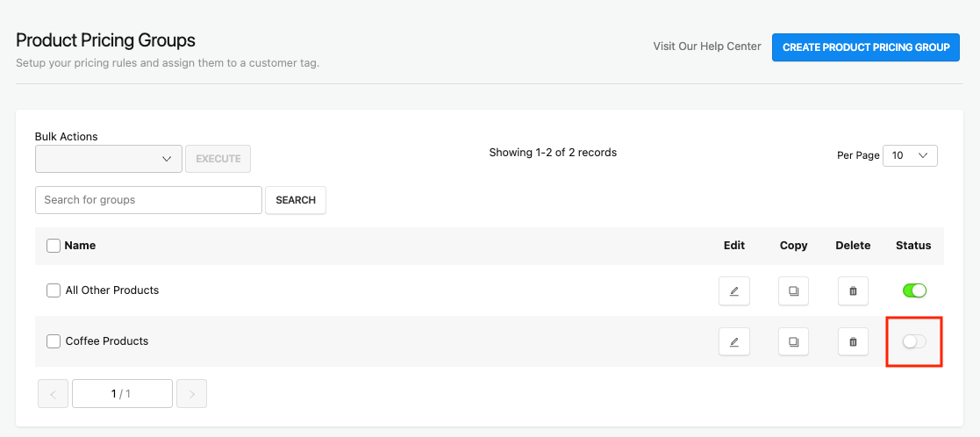Click the Search button
Screen dimensions: 980x437
point(296,200)
